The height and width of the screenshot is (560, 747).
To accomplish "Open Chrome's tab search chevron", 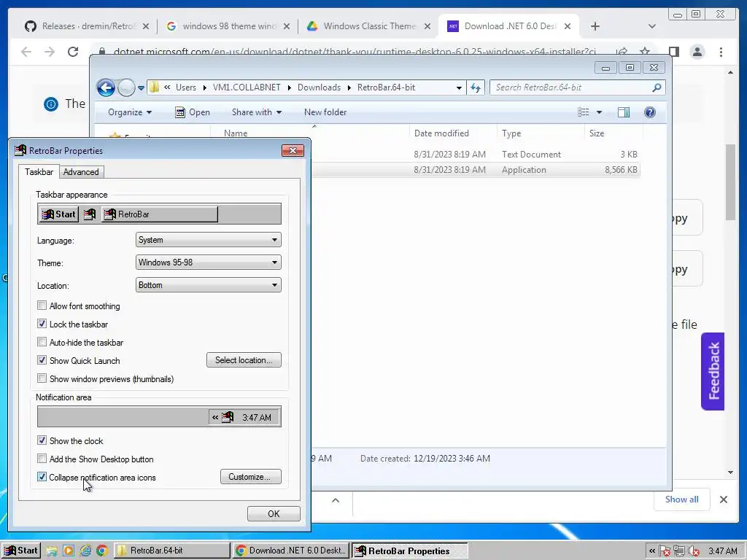I will (x=652, y=26).
